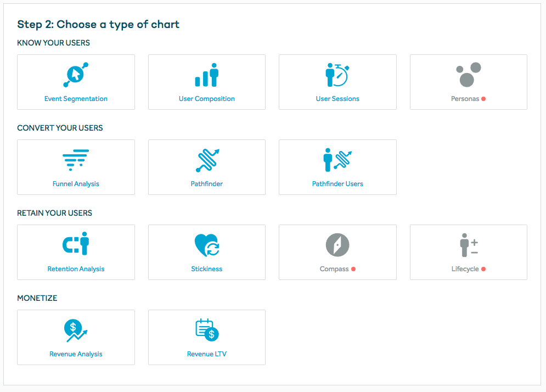Choose the Pathfinder path icon

point(207,160)
